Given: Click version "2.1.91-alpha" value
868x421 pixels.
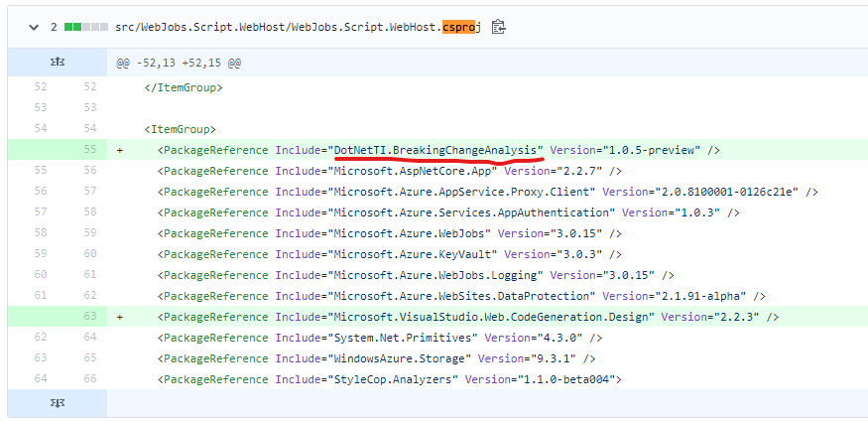Looking at the screenshot, I should pyautogui.click(x=700, y=296).
